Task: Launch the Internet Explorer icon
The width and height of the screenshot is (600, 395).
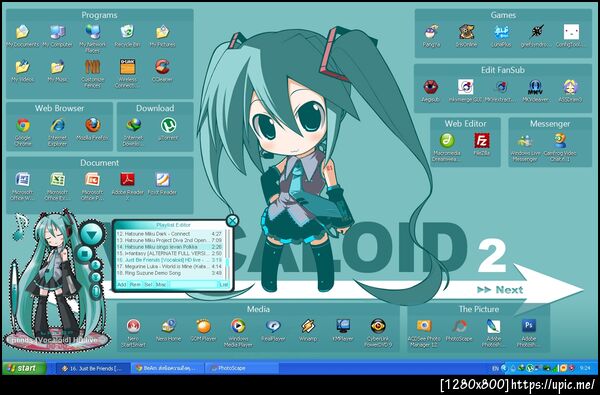Action: point(57,125)
